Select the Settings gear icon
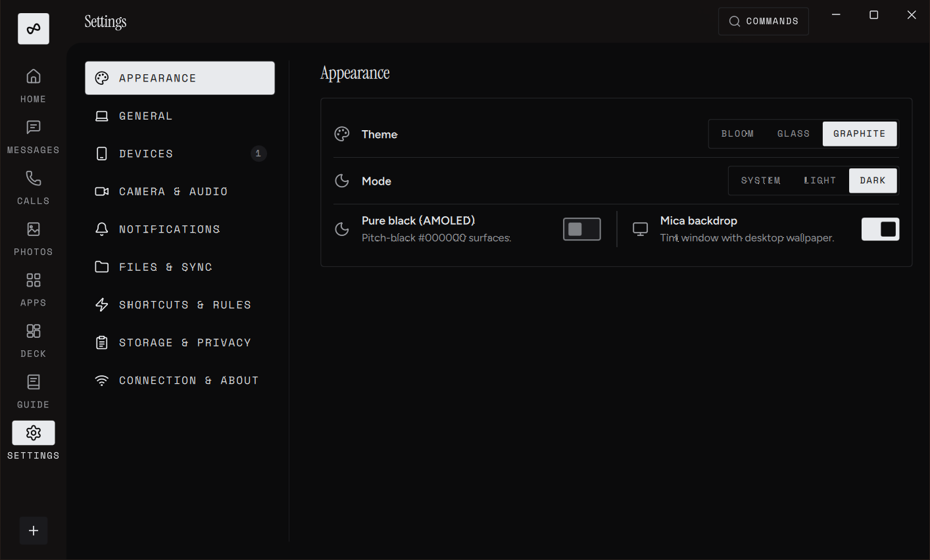Screen dimensions: 930x560 pos(34,433)
